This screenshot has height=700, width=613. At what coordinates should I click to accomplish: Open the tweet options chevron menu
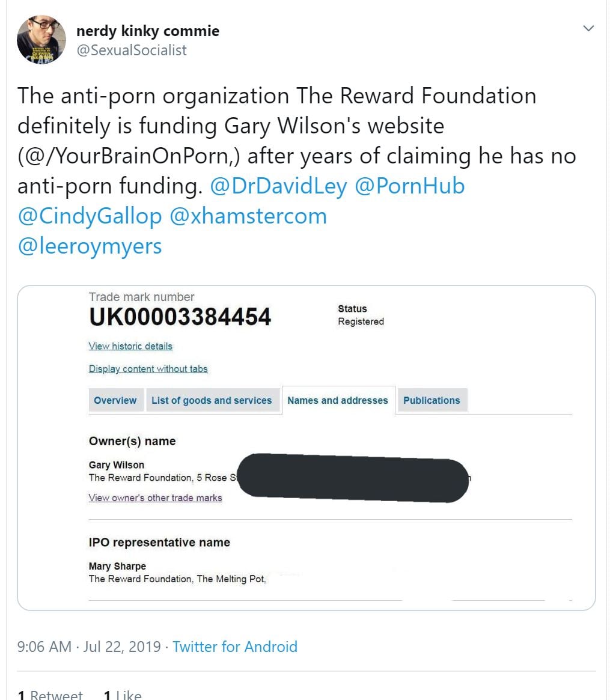(x=589, y=28)
